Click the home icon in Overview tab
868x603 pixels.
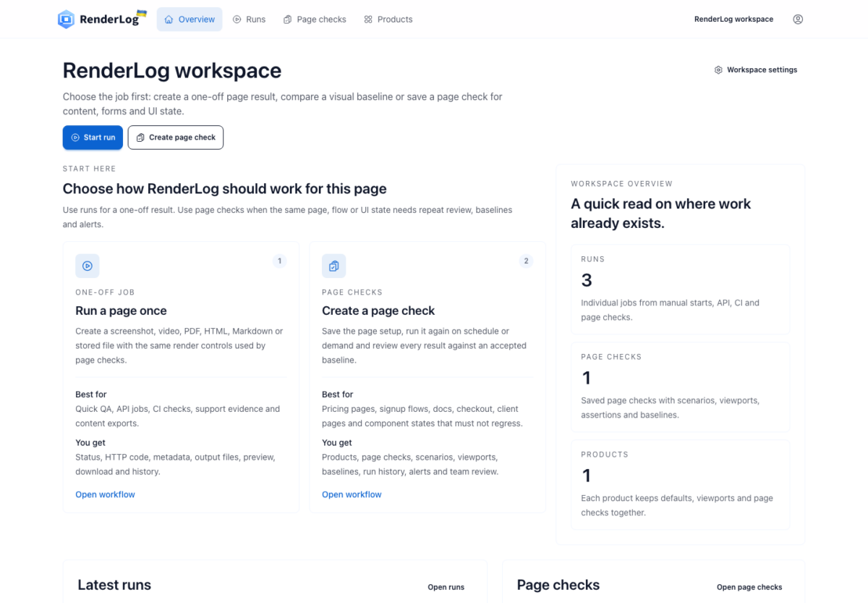click(169, 20)
